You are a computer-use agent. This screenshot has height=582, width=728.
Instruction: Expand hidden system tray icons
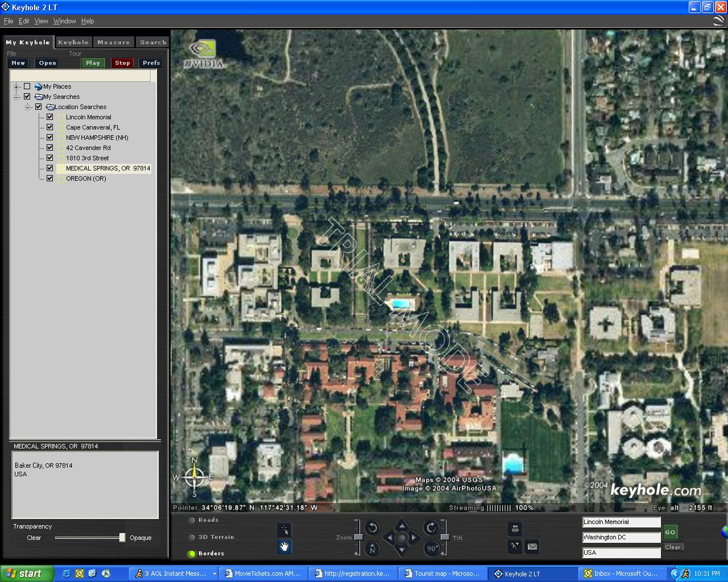[x=675, y=573]
